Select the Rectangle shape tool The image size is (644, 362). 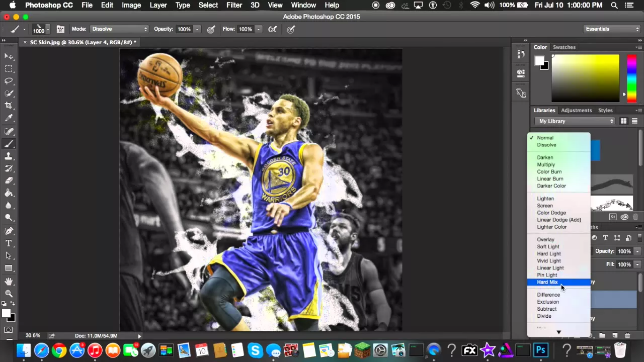(9, 268)
